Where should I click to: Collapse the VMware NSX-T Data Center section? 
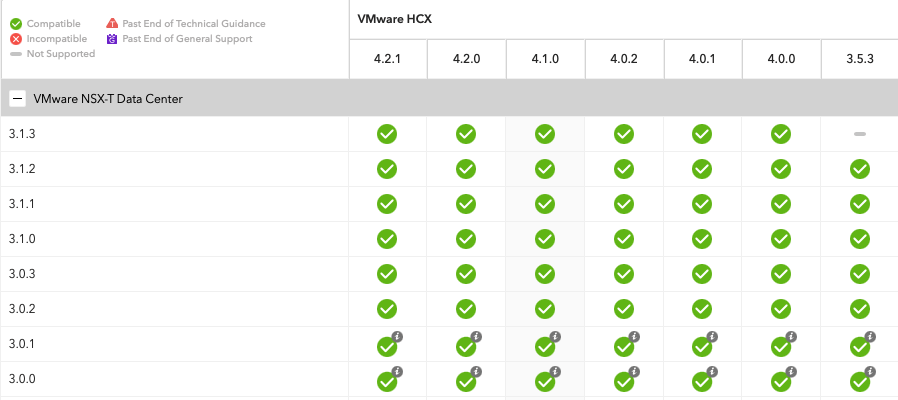(17, 99)
